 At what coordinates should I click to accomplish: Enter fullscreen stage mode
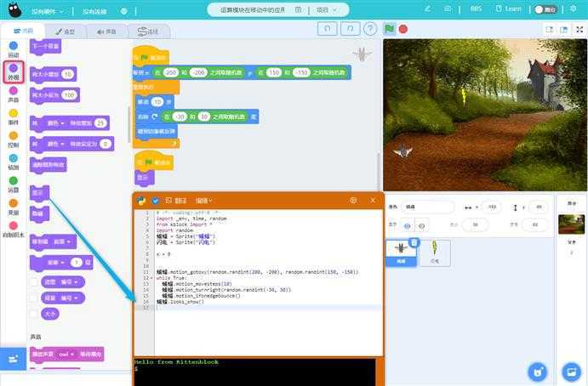(579, 29)
